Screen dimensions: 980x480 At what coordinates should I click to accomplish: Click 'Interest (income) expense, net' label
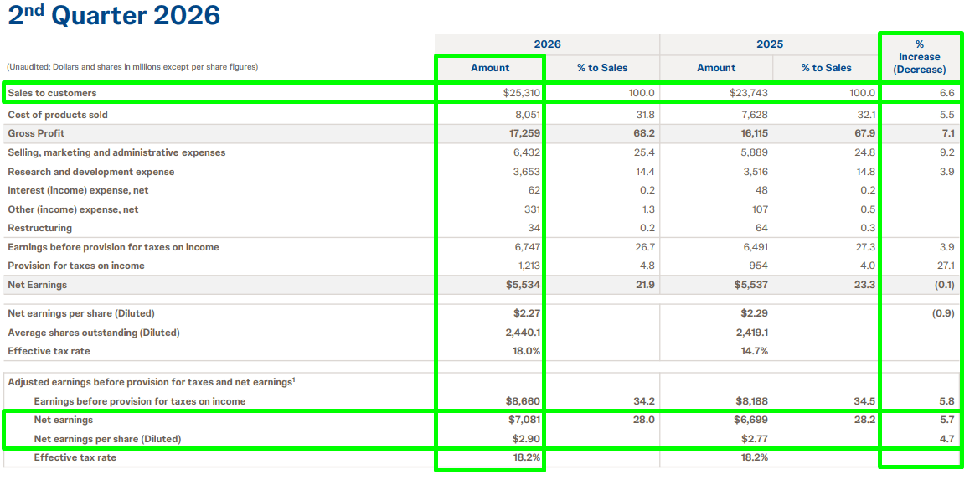pyautogui.click(x=78, y=190)
